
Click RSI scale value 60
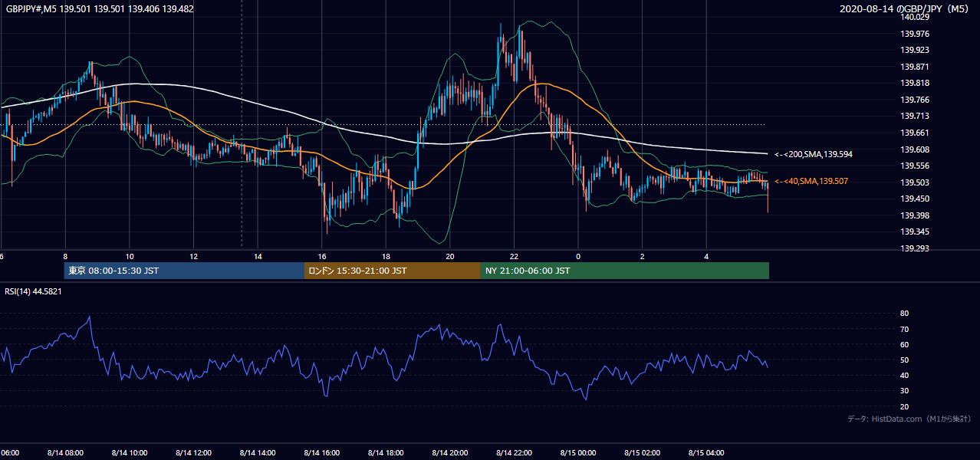(x=905, y=344)
